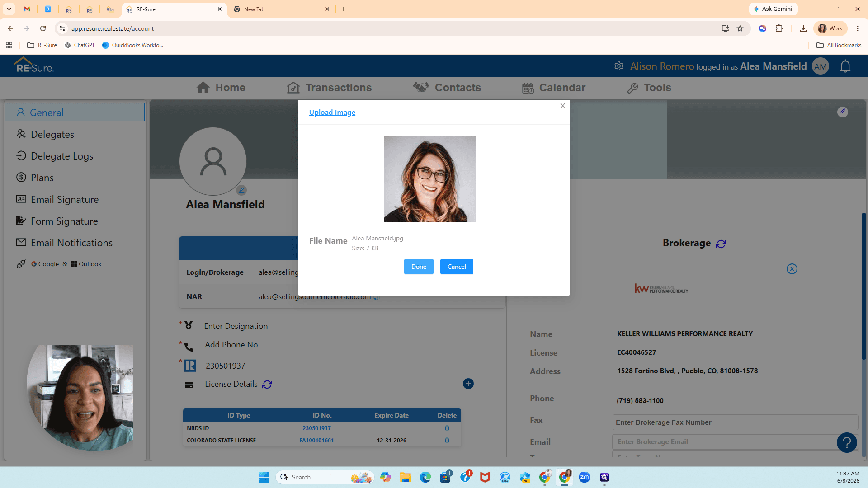Image resolution: width=868 pixels, height=488 pixels.
Task: Delete the Colorado State License row
Action: point(447,440)
